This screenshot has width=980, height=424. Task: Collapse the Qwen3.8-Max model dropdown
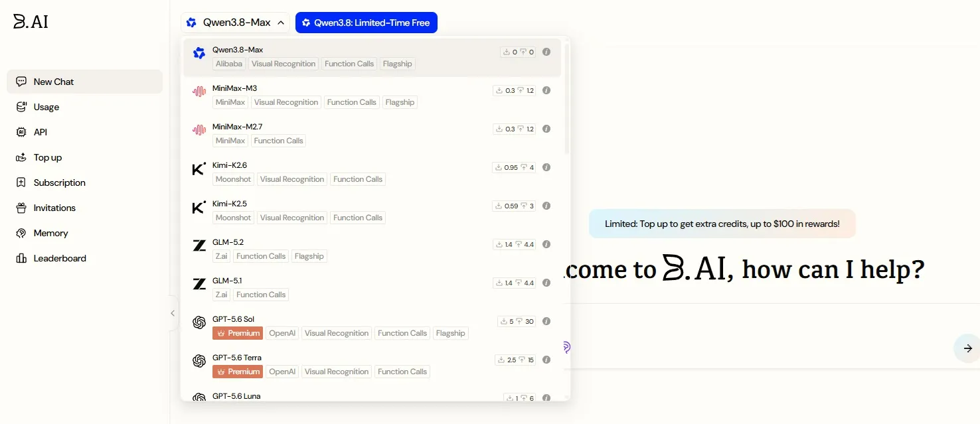coord(236,23)
